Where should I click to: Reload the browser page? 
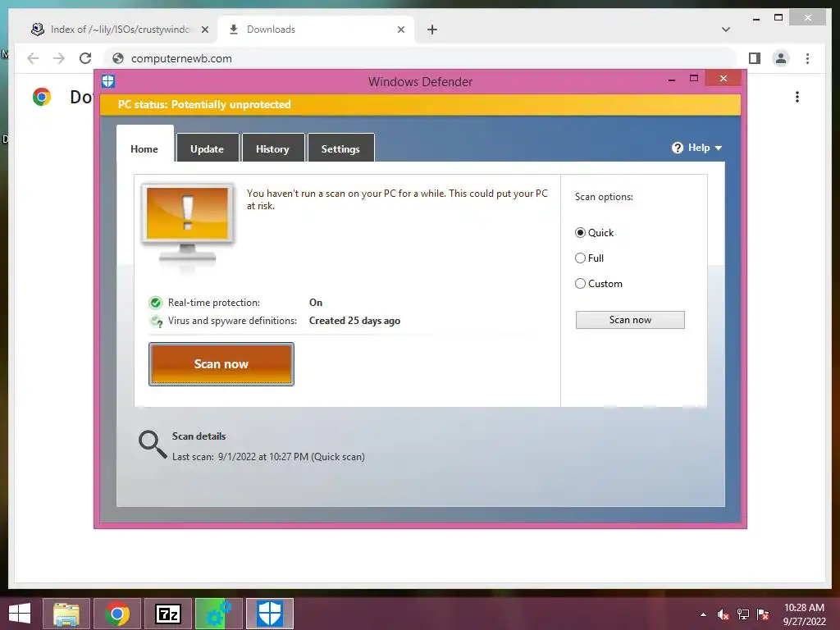pyautogui.click(x=85, y=58)
